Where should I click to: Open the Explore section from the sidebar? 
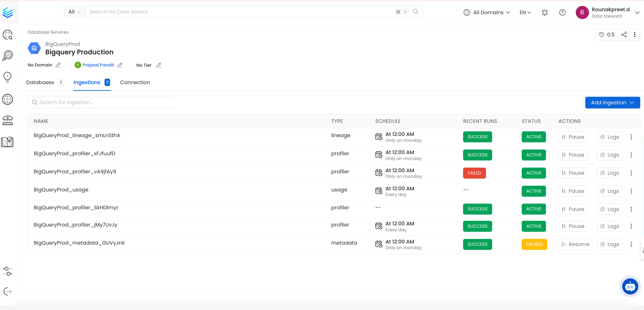(7, 35)
